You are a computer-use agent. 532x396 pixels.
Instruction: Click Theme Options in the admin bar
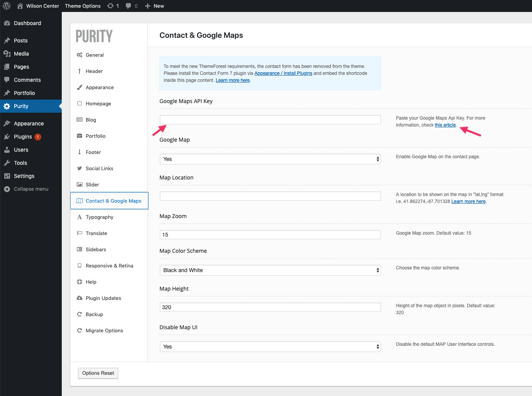83,6
